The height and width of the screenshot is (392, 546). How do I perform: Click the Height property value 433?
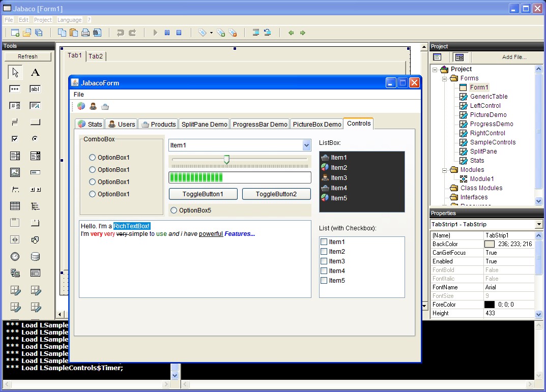[509, 313]
